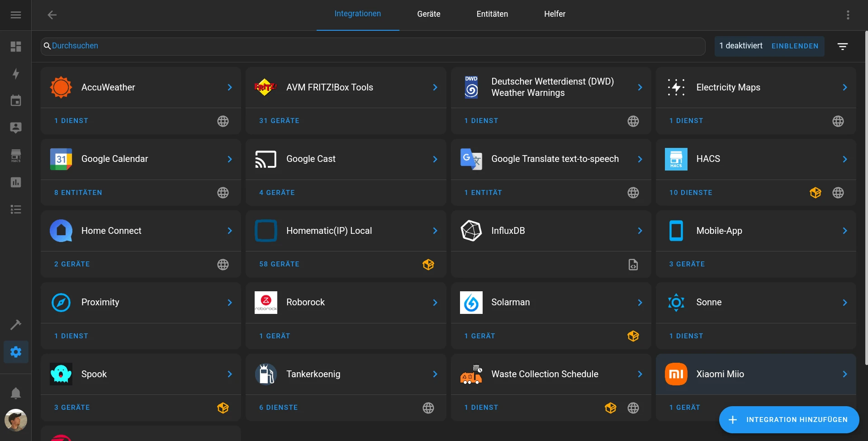Click the back arrow icon

click(52, 15)
